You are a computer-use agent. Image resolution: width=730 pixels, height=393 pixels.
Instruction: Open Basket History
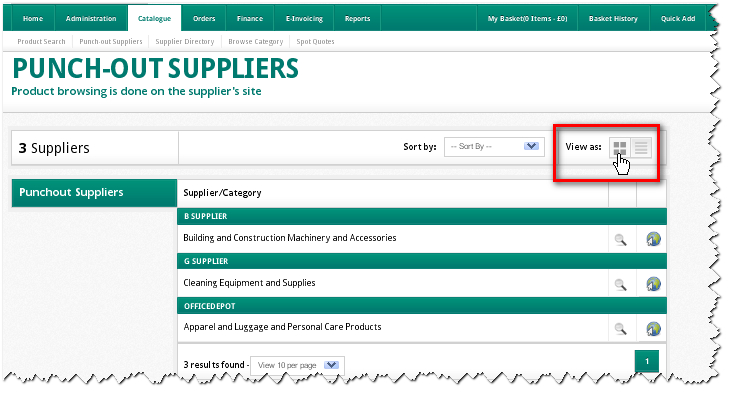click(x=613, y=19)
